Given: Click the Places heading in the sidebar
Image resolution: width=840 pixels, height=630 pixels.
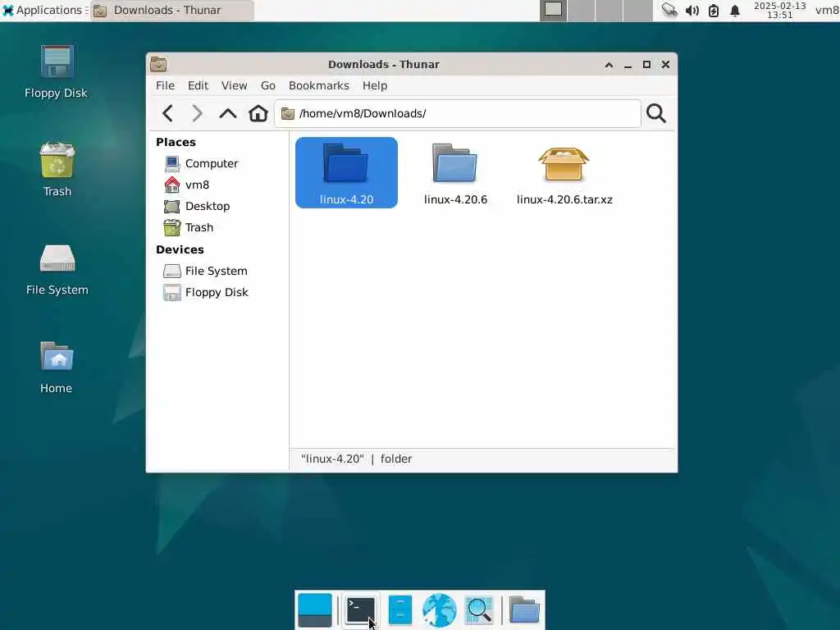Looking at the screenshot, I should coord(176,143).
